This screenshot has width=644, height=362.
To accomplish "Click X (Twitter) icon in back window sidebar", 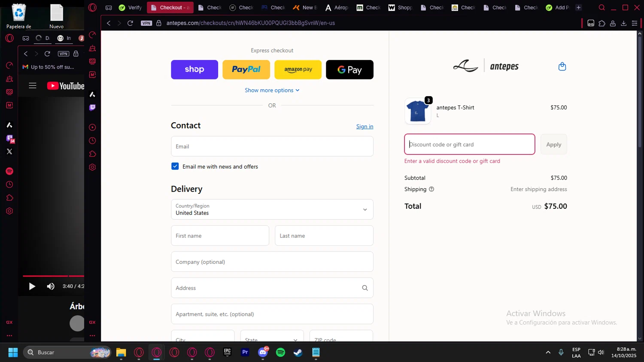I will click(9, 151).
